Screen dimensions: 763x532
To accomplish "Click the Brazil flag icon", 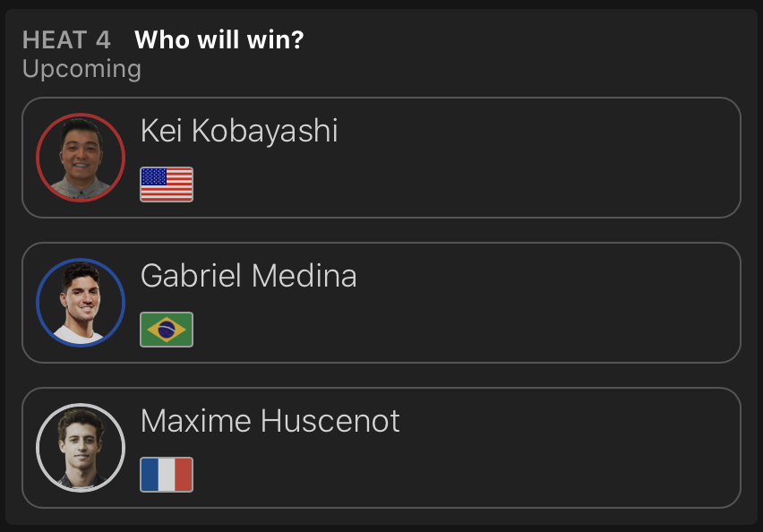I will [x=167, y=330].
